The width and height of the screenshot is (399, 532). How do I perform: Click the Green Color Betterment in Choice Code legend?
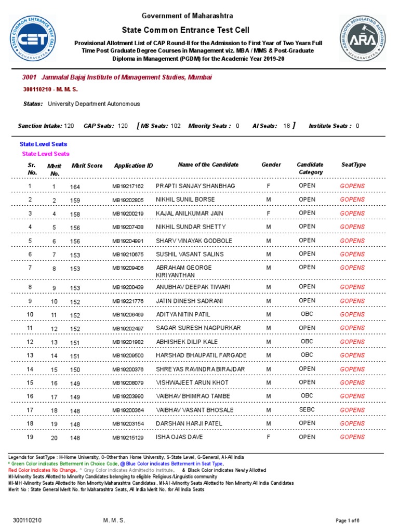pyautogui.click(x=63, y=464)
